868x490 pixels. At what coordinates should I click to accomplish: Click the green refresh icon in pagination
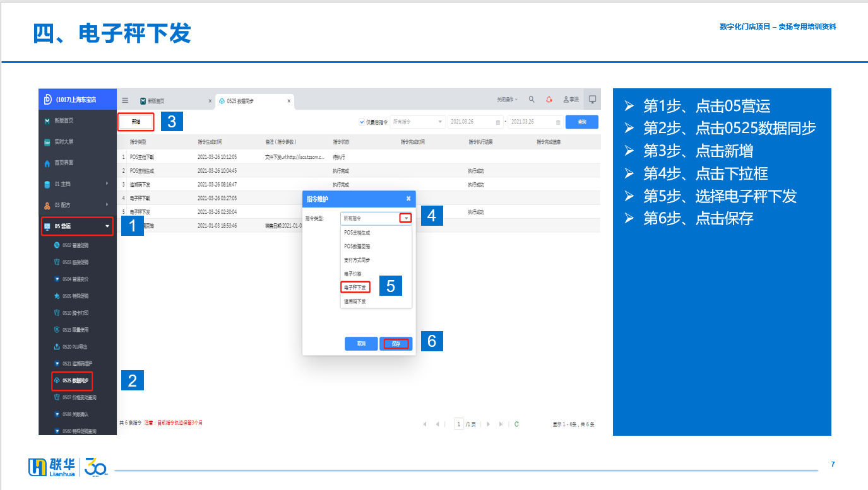(516, 424)
